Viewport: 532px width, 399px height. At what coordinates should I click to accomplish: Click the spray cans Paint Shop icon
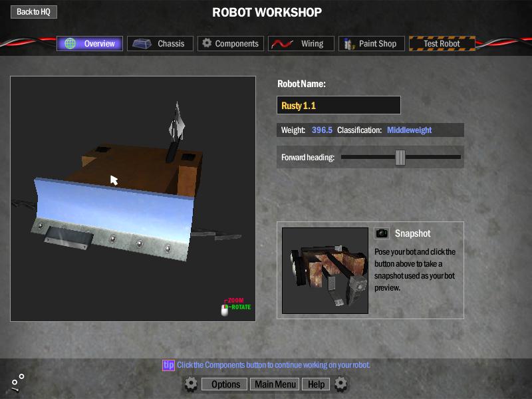click(x=348, y=44)
